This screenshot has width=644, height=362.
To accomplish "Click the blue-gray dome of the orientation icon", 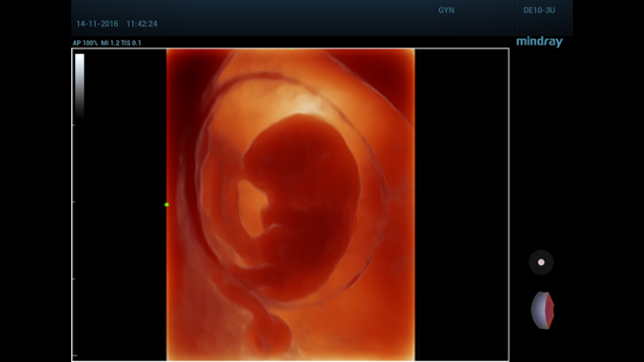I will click(538, 310).
